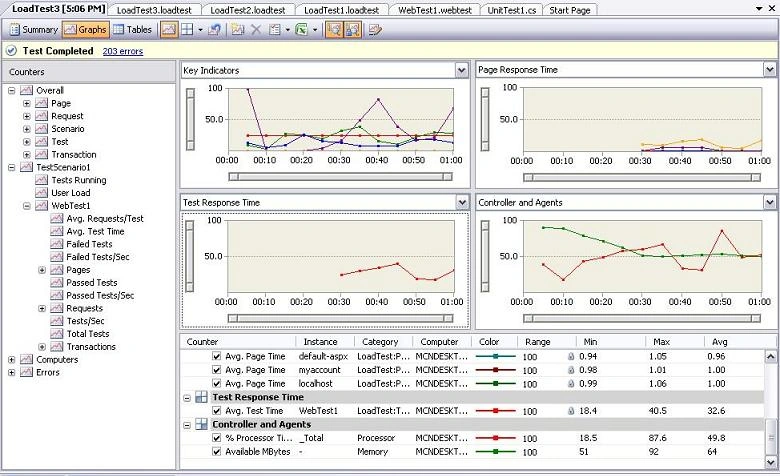This screenshot has width=780, height=476.
Task: Click the Avg. Test Time counter icon
Action: pos(57,231)
